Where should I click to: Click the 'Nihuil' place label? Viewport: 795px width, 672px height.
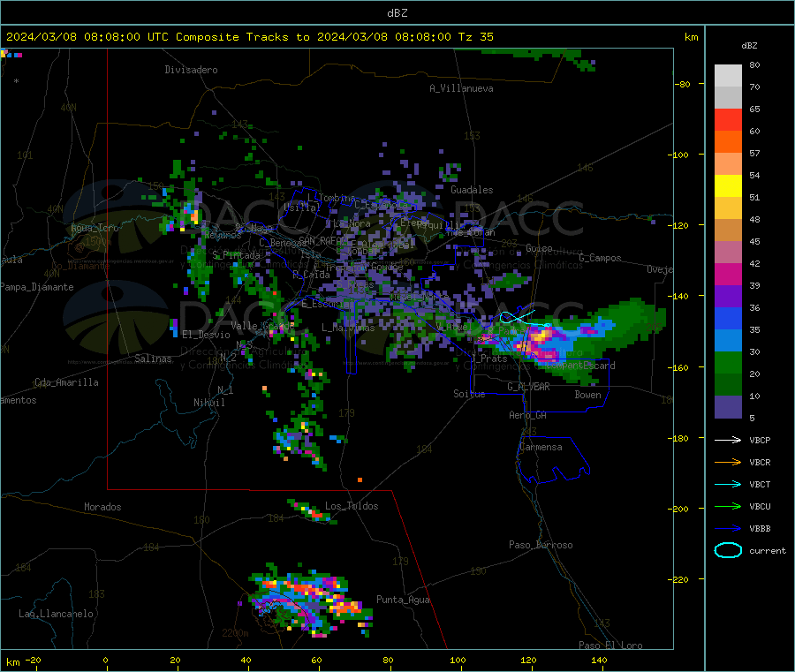pyautogui.click(x=208, y=403)
